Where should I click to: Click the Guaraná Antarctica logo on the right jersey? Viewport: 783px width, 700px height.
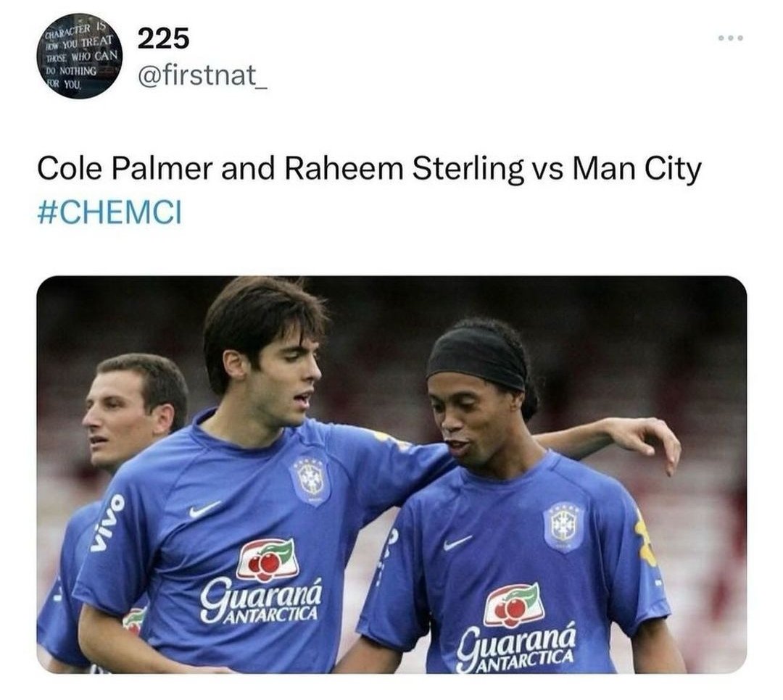click(518, 628)
